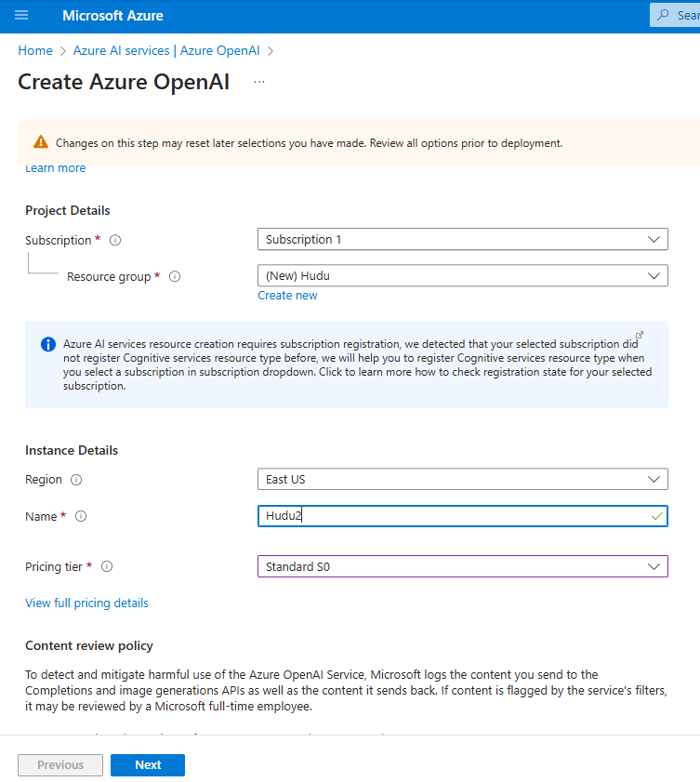The width and height of the screenshot is (700, 782).
Task: Click the Create Azure OpenAI page title
Action: [x=124, y=82]
